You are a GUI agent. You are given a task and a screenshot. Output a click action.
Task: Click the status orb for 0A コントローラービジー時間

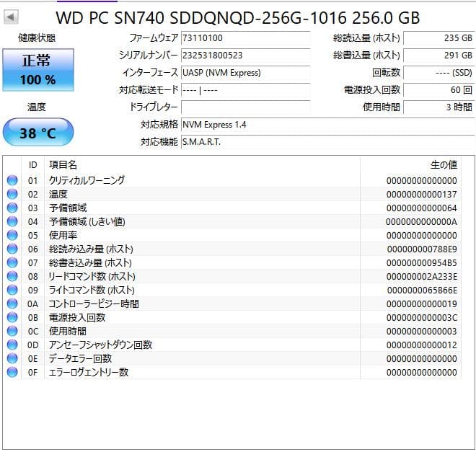(12, 303)
